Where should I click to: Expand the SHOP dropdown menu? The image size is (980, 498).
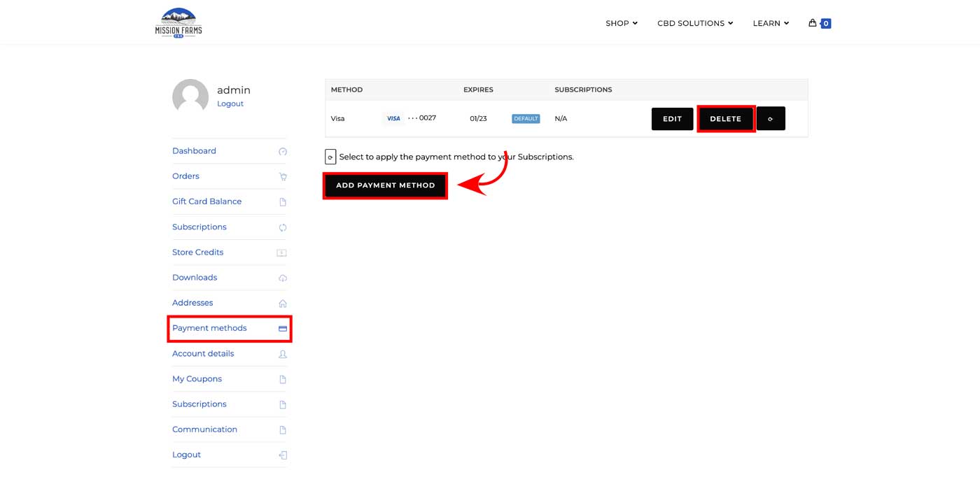[621, 23]
